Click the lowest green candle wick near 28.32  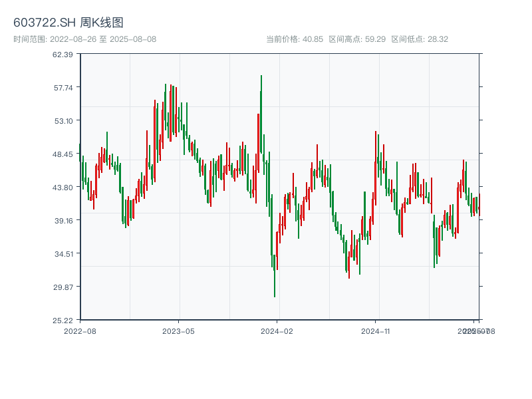pyautogui.click(x=275, y=275)
